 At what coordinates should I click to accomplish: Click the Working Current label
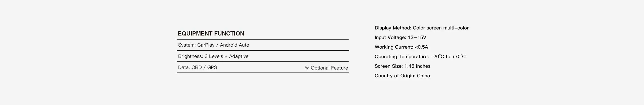(394, 47)
